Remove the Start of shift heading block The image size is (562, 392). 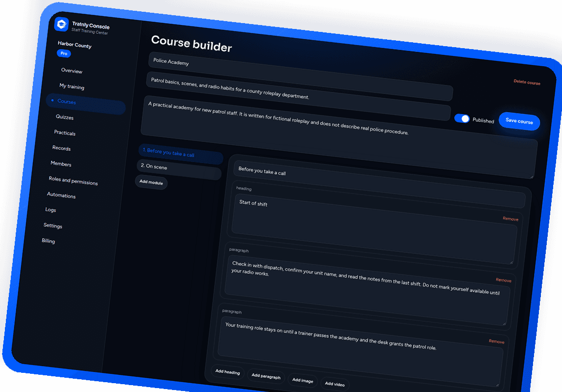pyautogui.click(x=510, y=219)
